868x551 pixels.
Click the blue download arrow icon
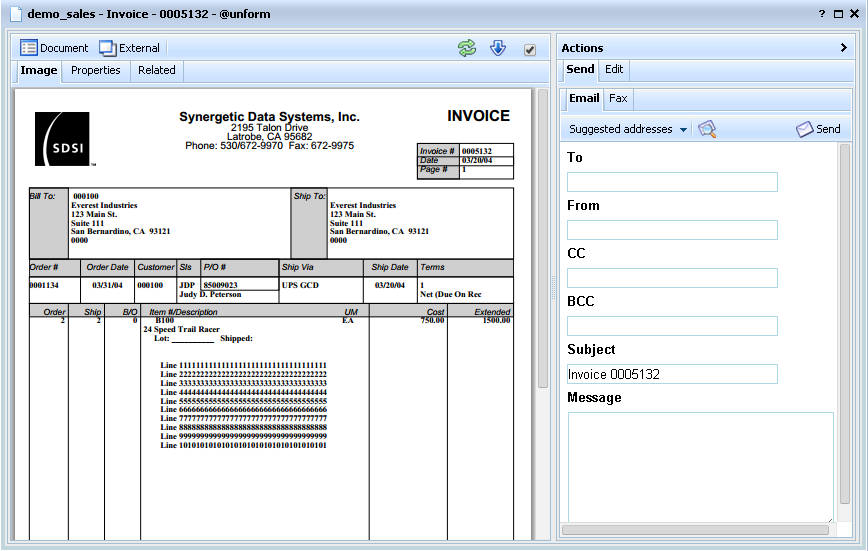tap(498, 48)
